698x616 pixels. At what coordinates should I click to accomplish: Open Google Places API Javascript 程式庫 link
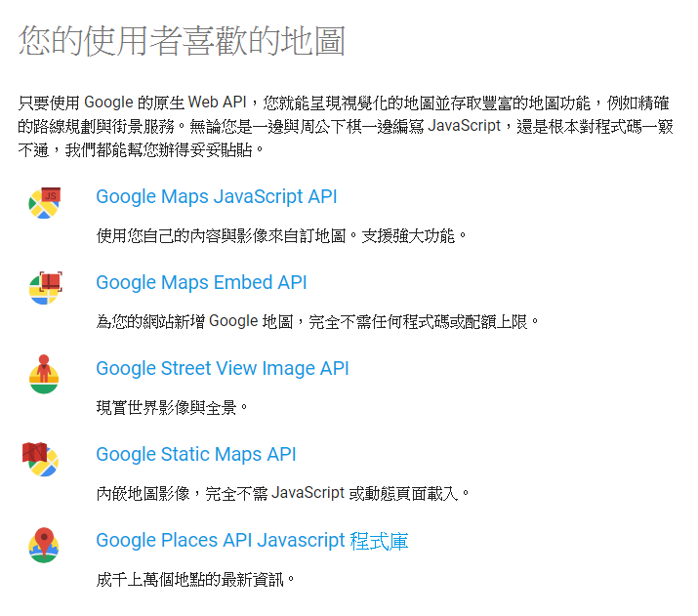pyautogui.click(x=252, y=541)
